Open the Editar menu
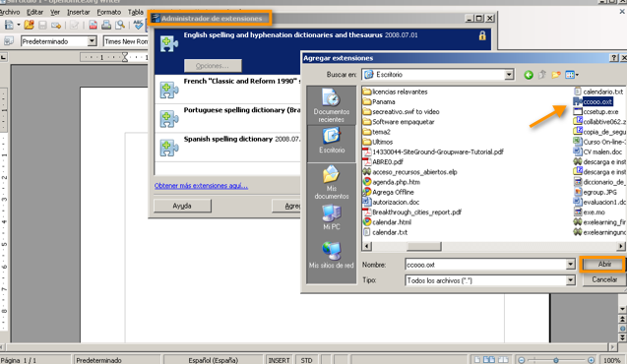Image resolution: width=627 pixels, height=364 pixels. (34, 12)
